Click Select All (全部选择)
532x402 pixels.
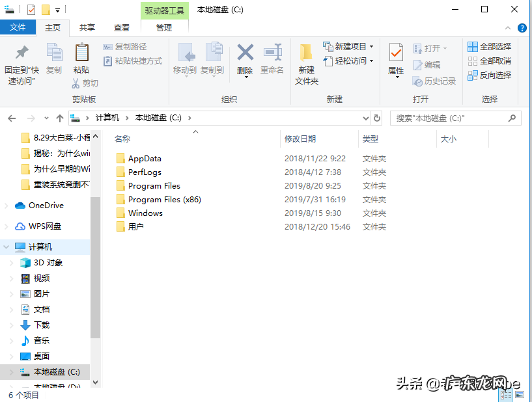tap(489, 46)
